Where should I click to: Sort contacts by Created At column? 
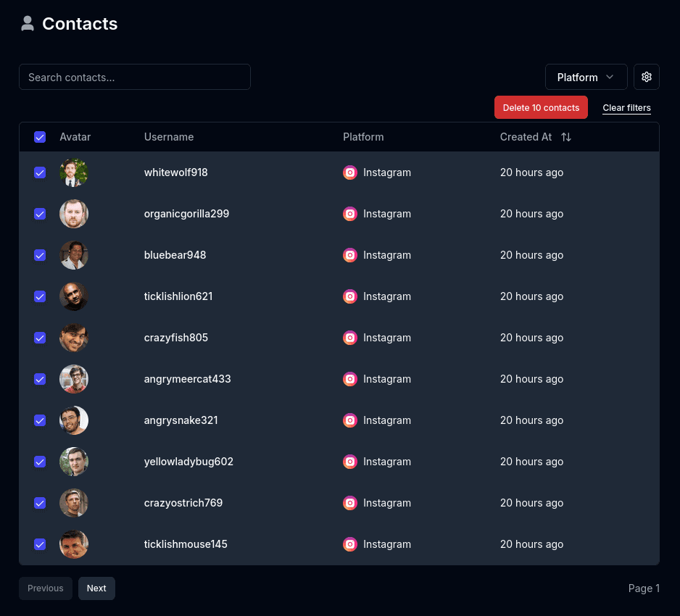(526, 136)
